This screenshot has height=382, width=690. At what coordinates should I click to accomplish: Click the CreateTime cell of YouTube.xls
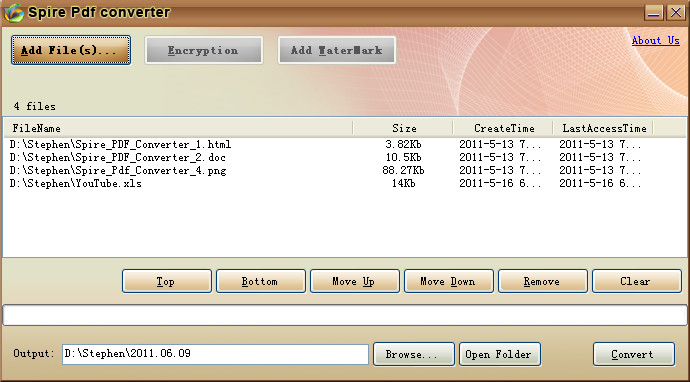click(x=500, y=183)
